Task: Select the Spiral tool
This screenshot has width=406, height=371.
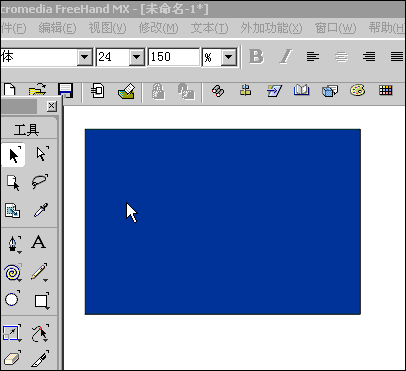Action: (x=13, y=273)
